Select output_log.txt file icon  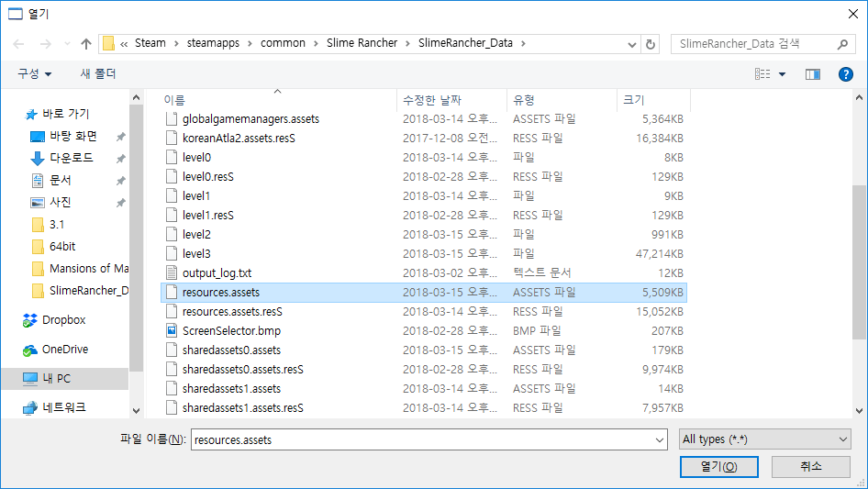click(172, 273)
